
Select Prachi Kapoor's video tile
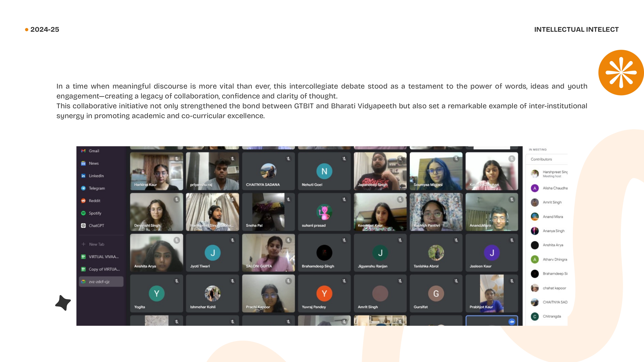(x=269, y=294)
